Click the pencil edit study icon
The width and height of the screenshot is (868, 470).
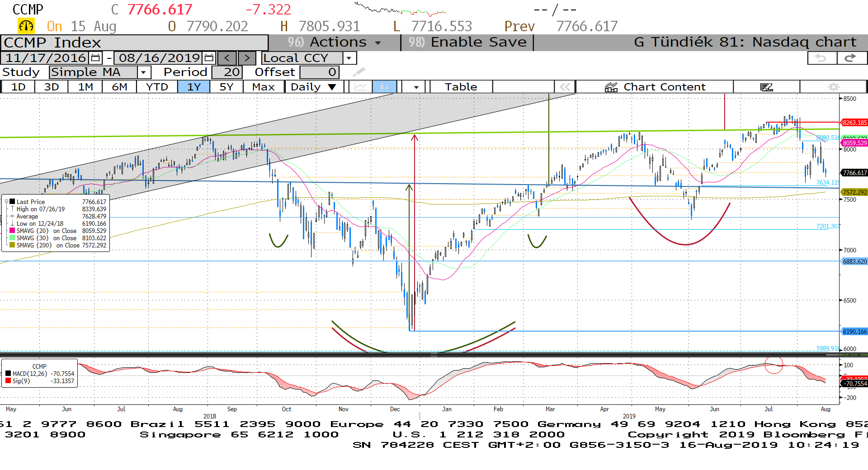(x=359, y=72)
